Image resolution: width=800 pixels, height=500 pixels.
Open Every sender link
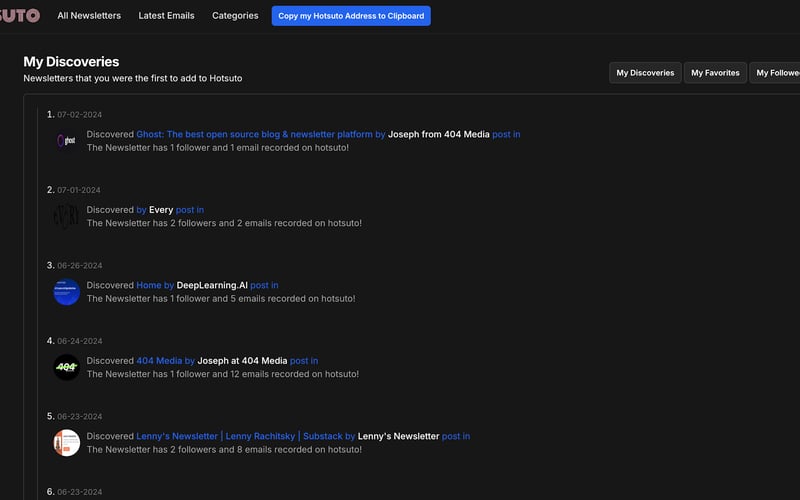[x=161, y=210]
